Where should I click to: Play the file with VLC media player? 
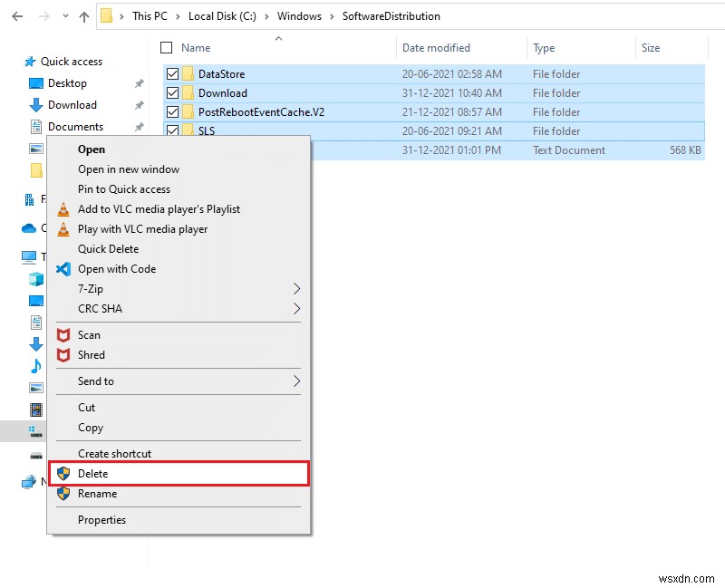[x=145, y=229]
